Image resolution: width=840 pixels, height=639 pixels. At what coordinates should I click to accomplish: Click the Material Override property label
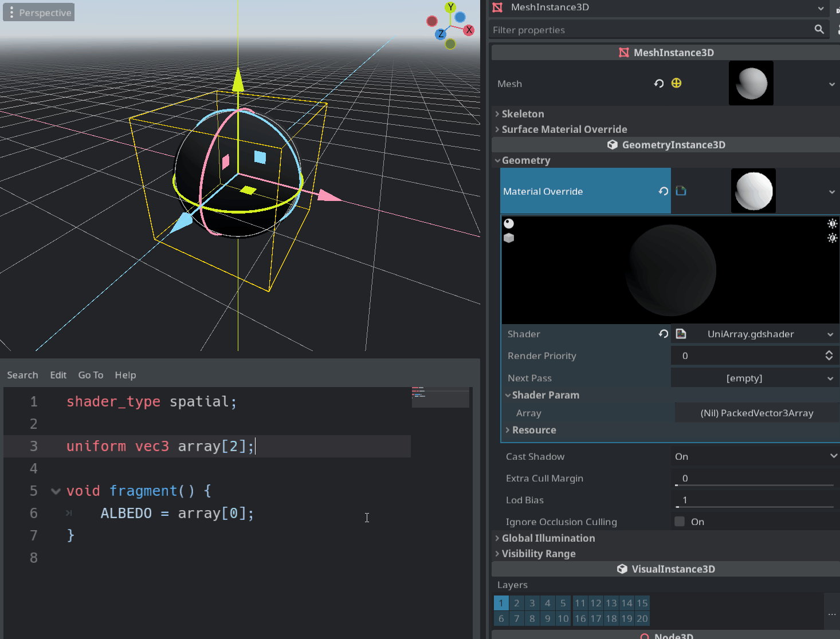[x=543, y=191]
